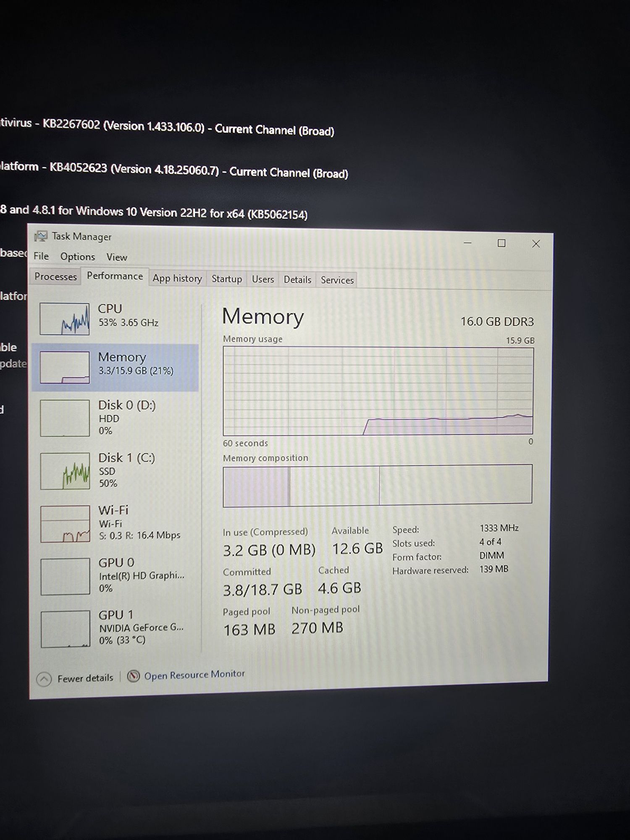This screenshot has height=840, width=630.
Task: Click the Cached value 4.6 GB
Action: [x=339, y=588]
